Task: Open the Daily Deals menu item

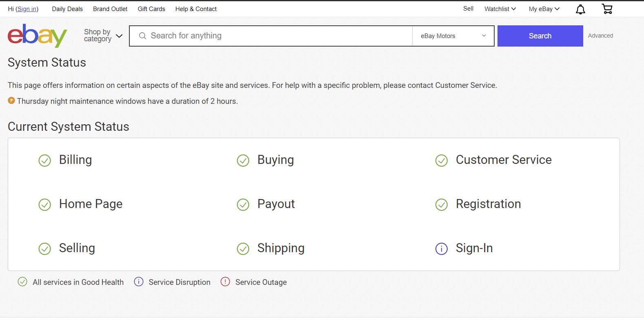Action: click(x=67, y=9)
